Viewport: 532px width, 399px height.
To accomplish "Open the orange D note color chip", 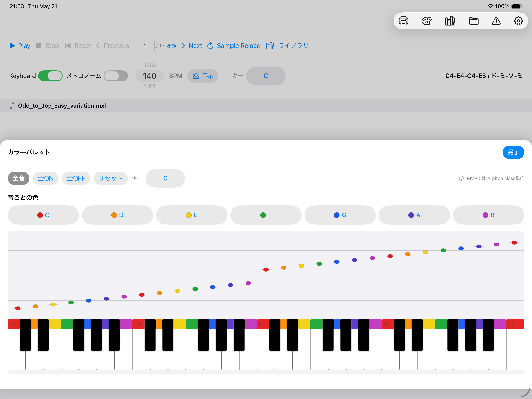I will point(117,215).
